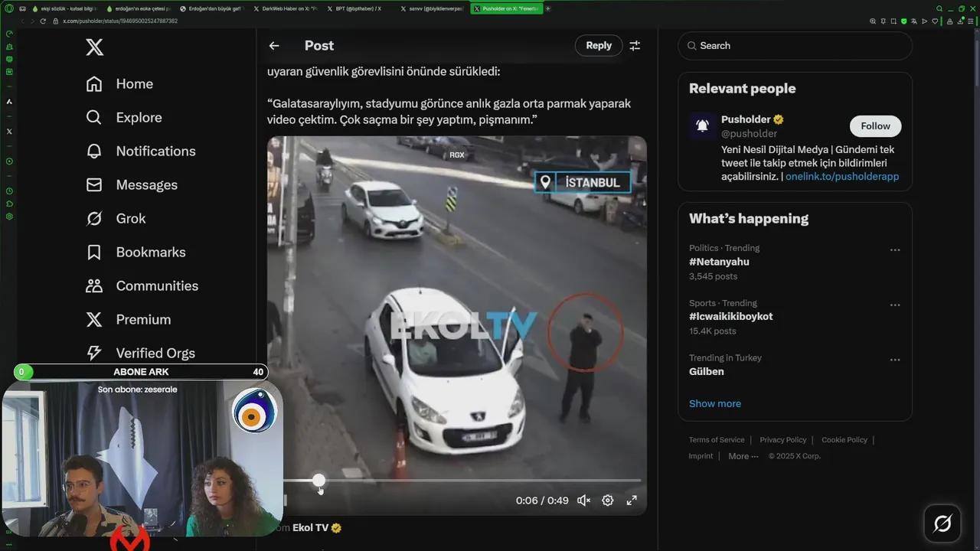The width and height of the screenshot is (980, 551).
Task: Click the Home house icon
Action: pos(94,84)
